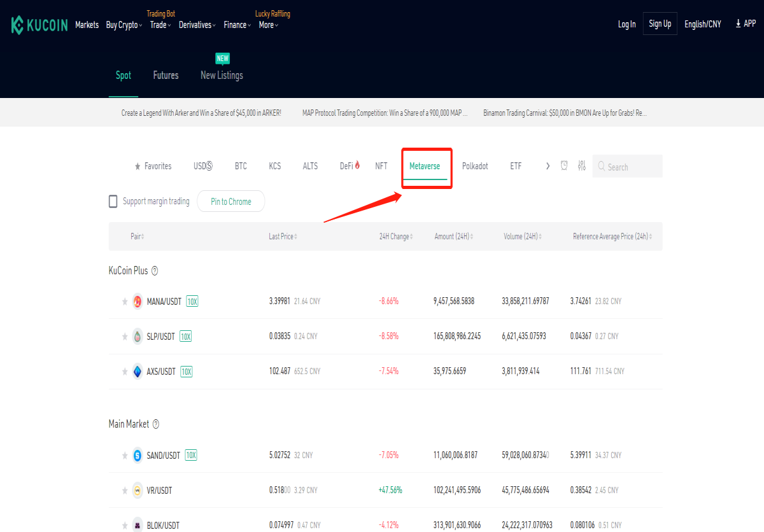The width and height of the screenshot is (764, 532).
Task: Click the SLP coin icon
Action: click(x=137, y=337)
